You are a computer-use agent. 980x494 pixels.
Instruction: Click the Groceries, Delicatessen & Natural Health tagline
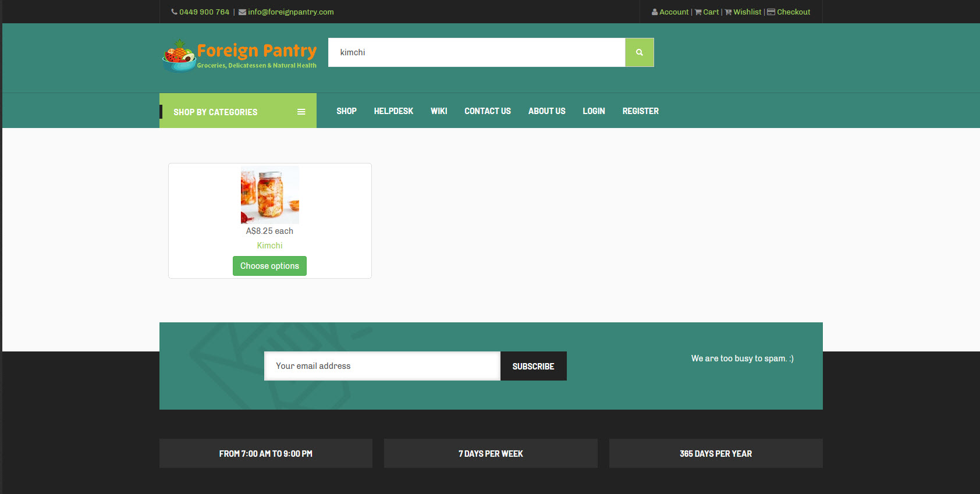click(x=257, y=66)
